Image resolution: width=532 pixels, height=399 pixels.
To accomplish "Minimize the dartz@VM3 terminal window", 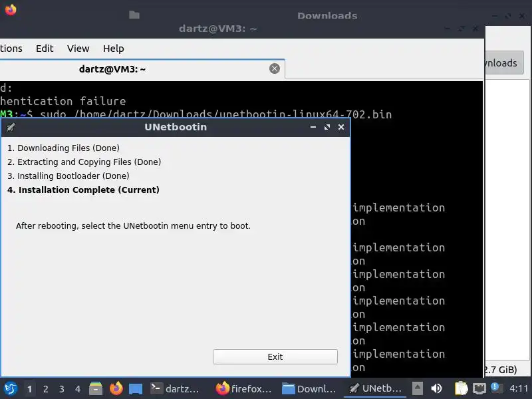I will tap(448, 29).
